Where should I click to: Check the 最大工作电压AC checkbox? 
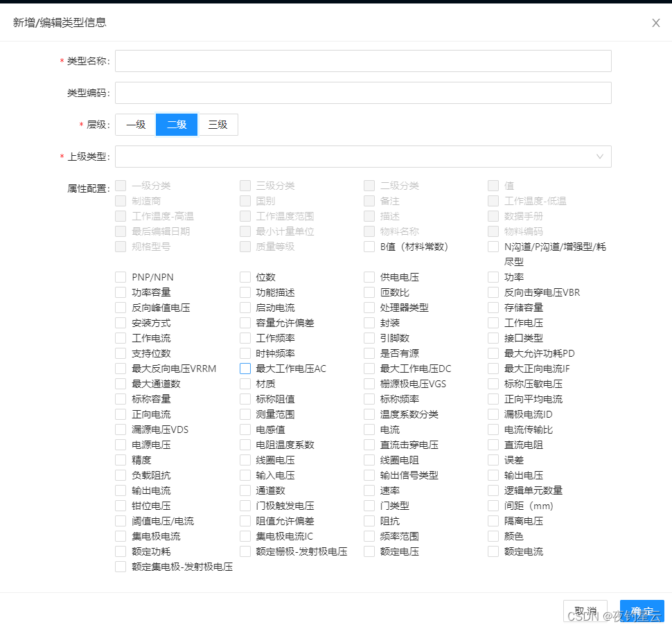(x=245, y=369)
